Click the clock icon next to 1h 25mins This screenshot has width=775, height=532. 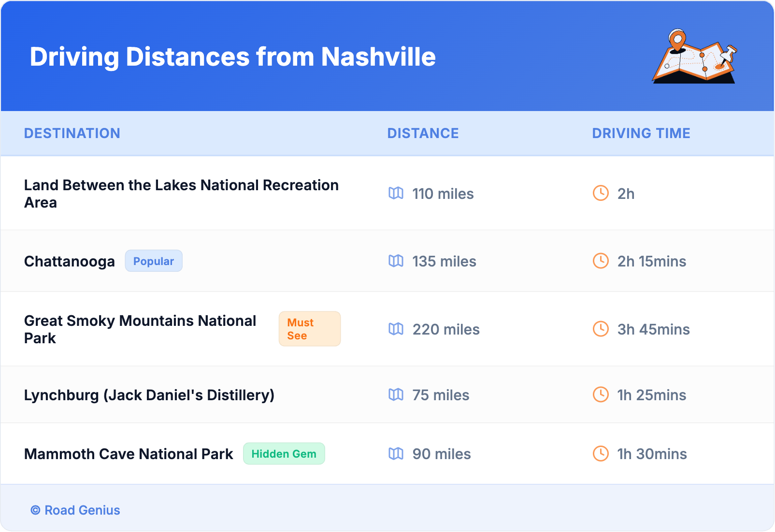click(x=601, y=394)
